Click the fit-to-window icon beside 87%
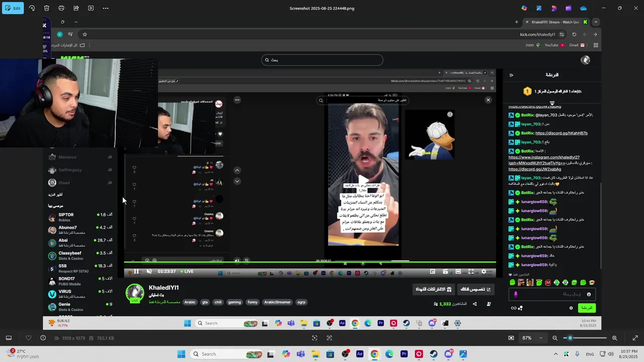Image resolution: width=644 pixels, height=362 pixels. [511, 338]
